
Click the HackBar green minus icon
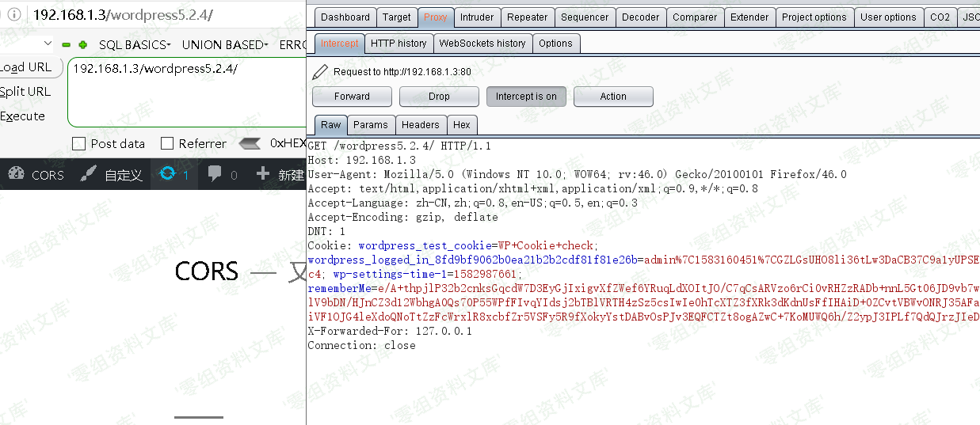coord(67,45)
